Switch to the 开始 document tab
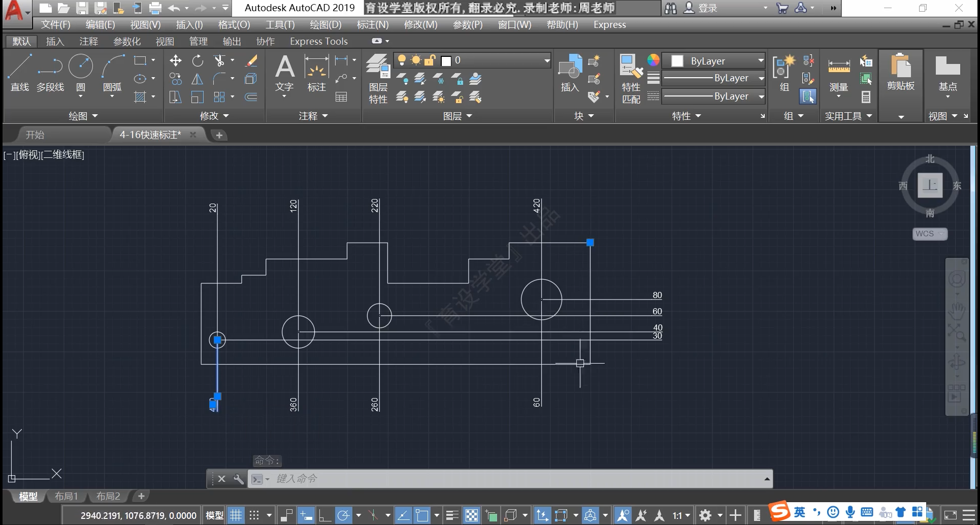Image resolution: width=980 pixels, height=525 pixels. 35,135
